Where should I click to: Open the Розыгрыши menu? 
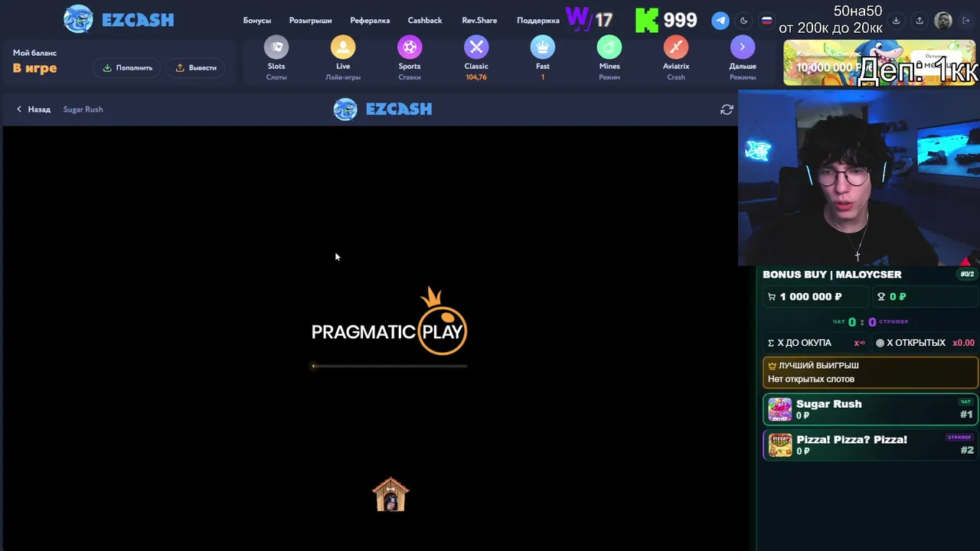310,21
